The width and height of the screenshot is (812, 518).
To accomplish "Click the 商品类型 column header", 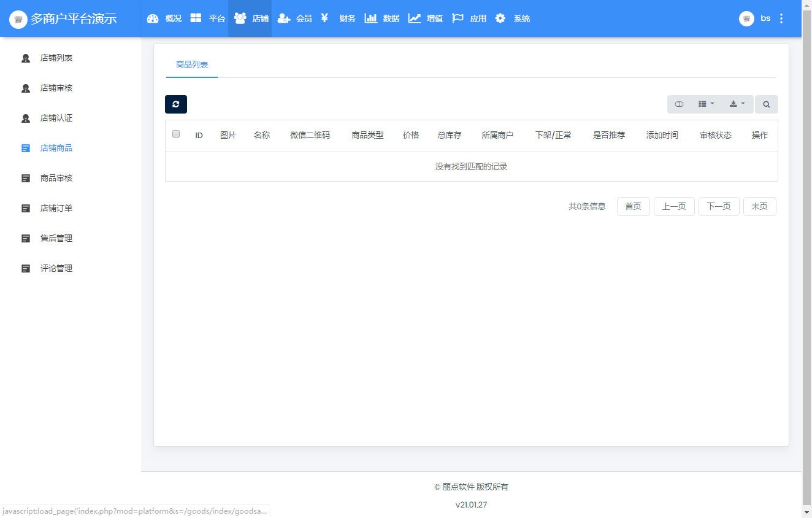I will (367, 135).
